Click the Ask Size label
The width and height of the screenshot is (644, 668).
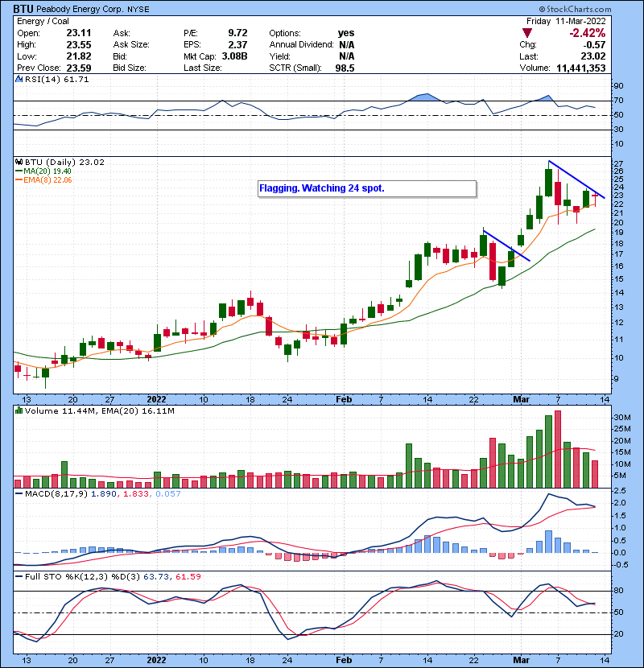click(131, 44)
